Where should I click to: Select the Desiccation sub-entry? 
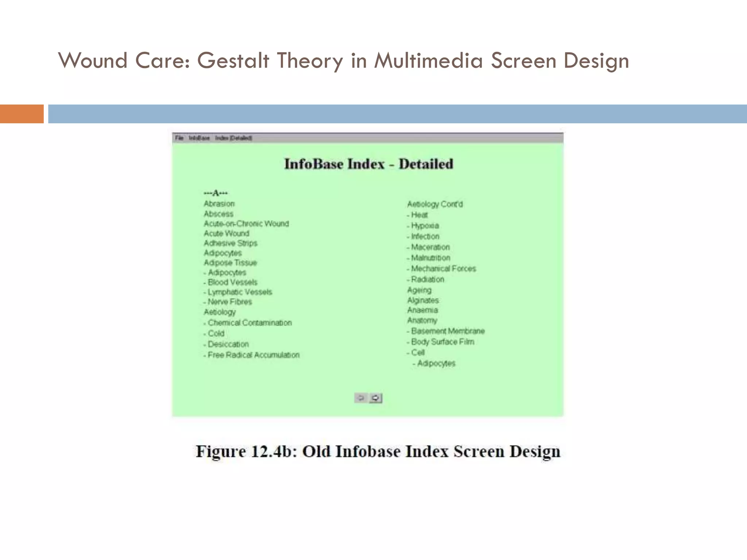pos(226,344)
